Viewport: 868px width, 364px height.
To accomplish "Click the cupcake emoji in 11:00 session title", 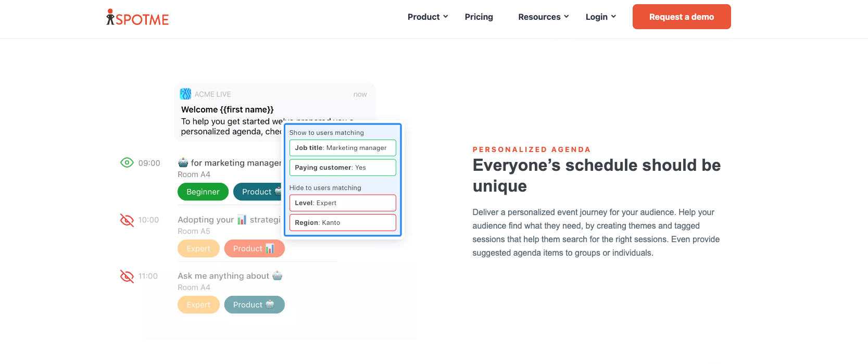I will [278, 275].
